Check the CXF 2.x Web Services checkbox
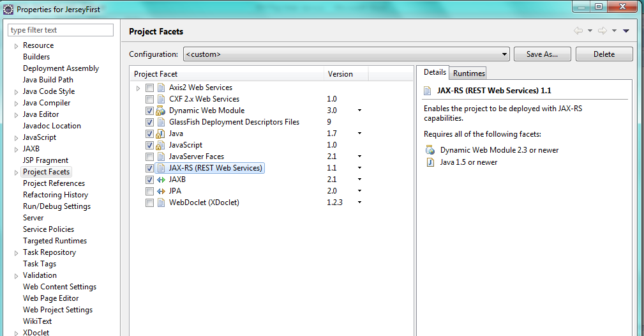Viewport: 644px width, 336px height. point(149,99)
